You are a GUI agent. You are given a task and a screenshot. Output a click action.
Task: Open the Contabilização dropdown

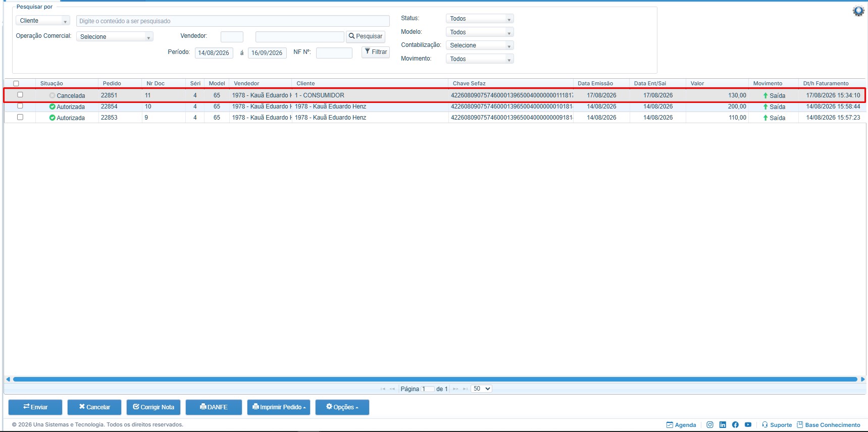(480, 45)
